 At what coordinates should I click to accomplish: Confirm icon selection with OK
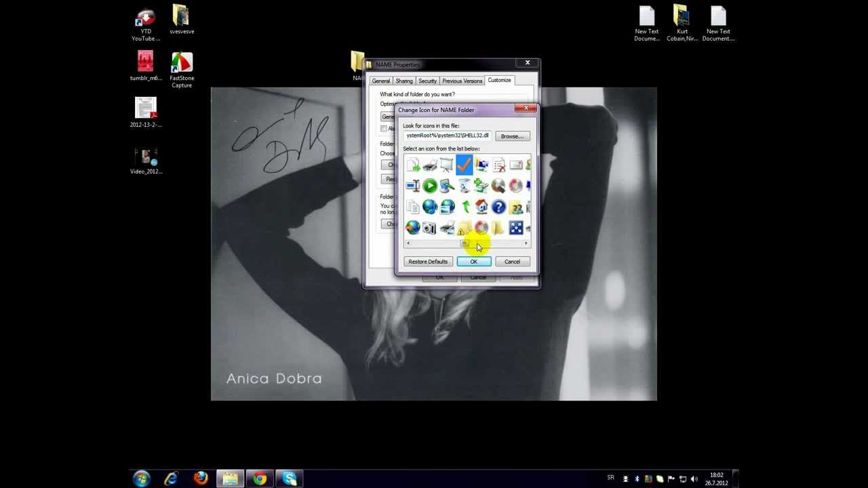[x=474, y=262]
